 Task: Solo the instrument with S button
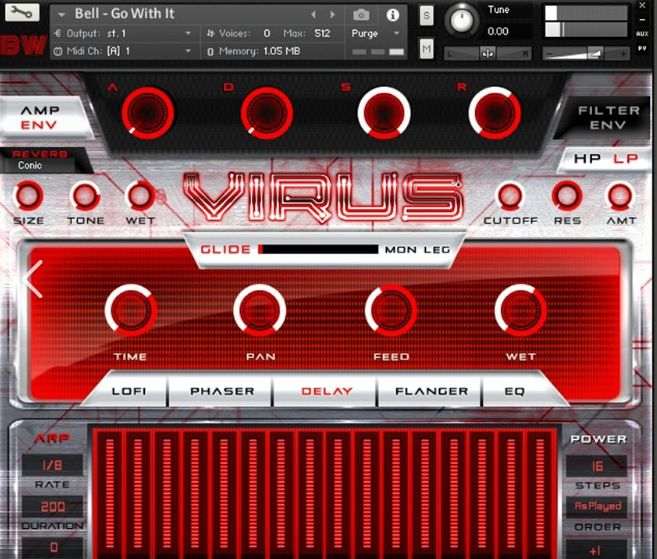coord(427,16)
